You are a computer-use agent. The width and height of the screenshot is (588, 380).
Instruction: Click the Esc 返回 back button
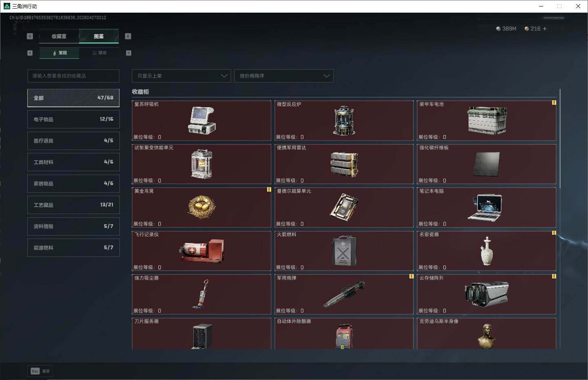point(40,371)
